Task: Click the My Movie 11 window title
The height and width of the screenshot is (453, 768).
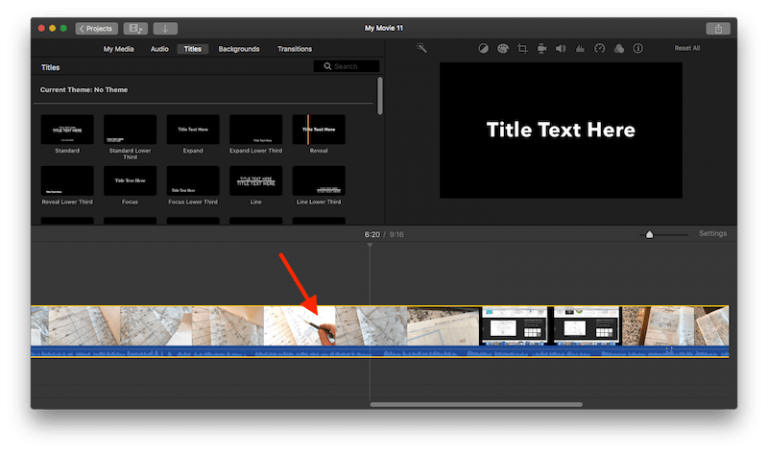Action: pos(384,28)
